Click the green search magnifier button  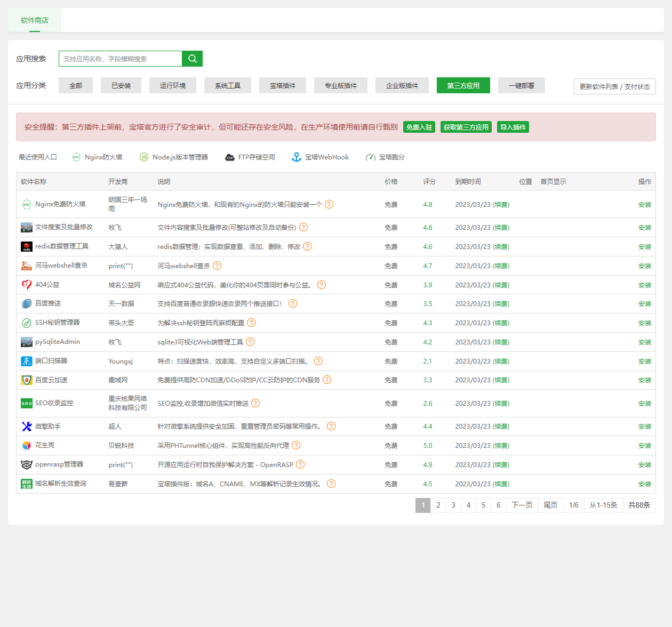[192, 59]
